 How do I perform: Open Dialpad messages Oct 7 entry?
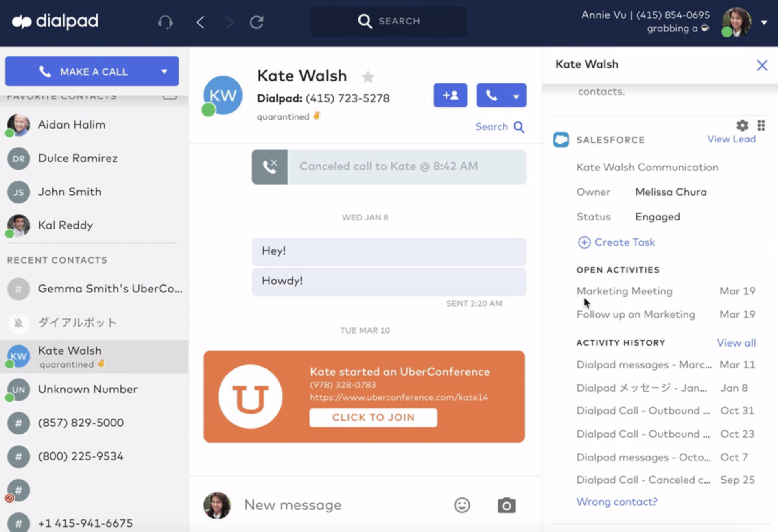point(662,458)
